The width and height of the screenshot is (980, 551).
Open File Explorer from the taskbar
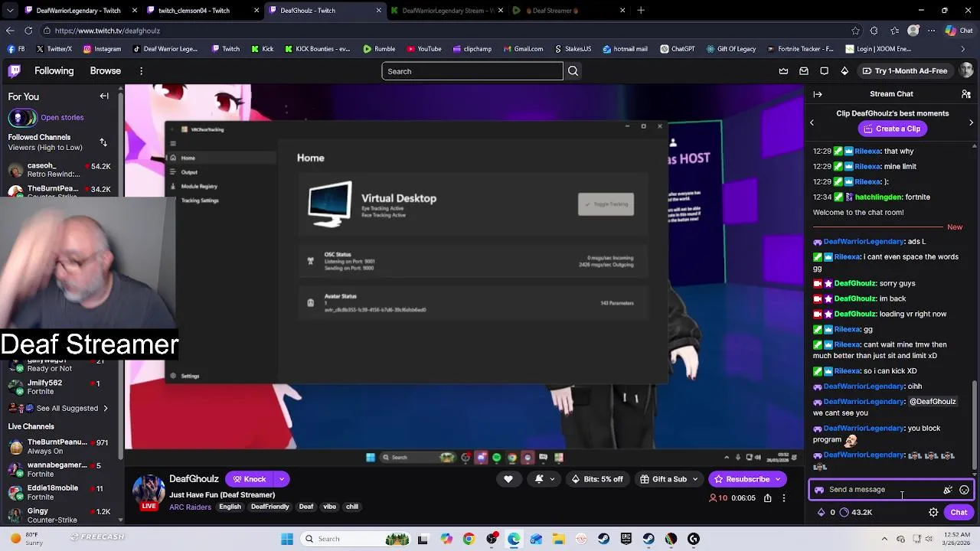559,539
